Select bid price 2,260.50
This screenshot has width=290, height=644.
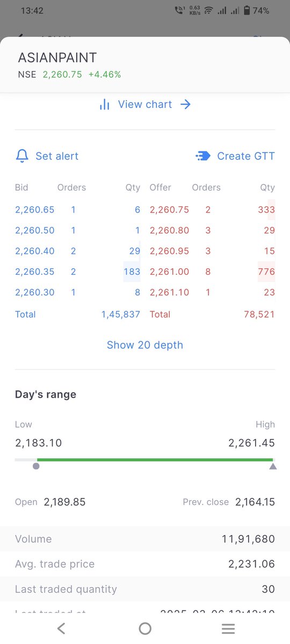point(35,230)
